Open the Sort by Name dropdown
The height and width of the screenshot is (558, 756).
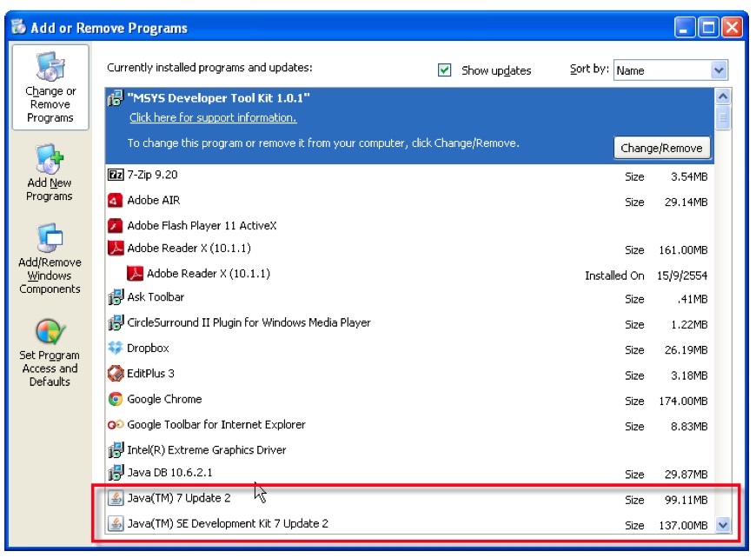(670, 70)
